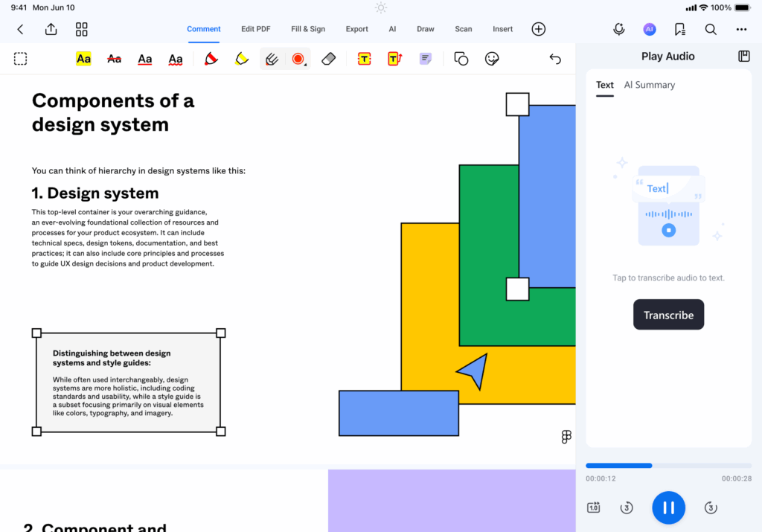Toggle the AI voice microphone
This screenshot has height=532, width=762.
[x=618, y=29]
